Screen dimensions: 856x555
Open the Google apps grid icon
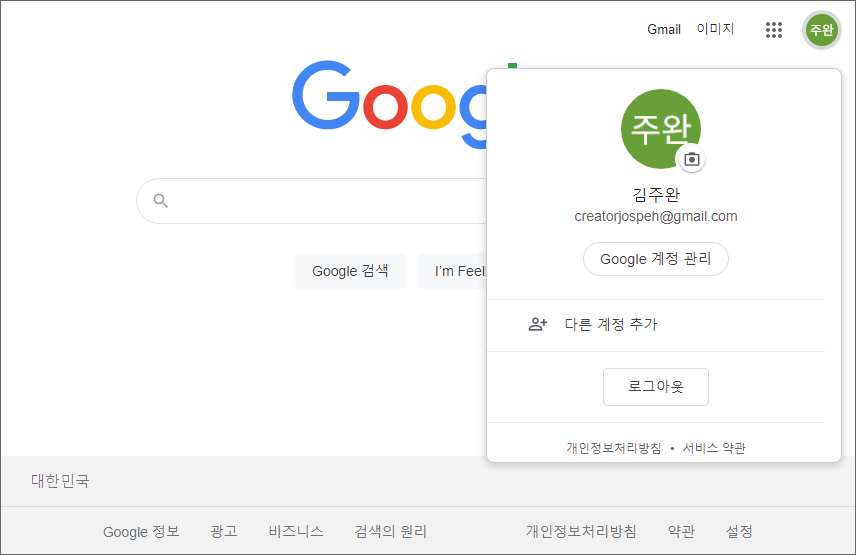point(774,29)
